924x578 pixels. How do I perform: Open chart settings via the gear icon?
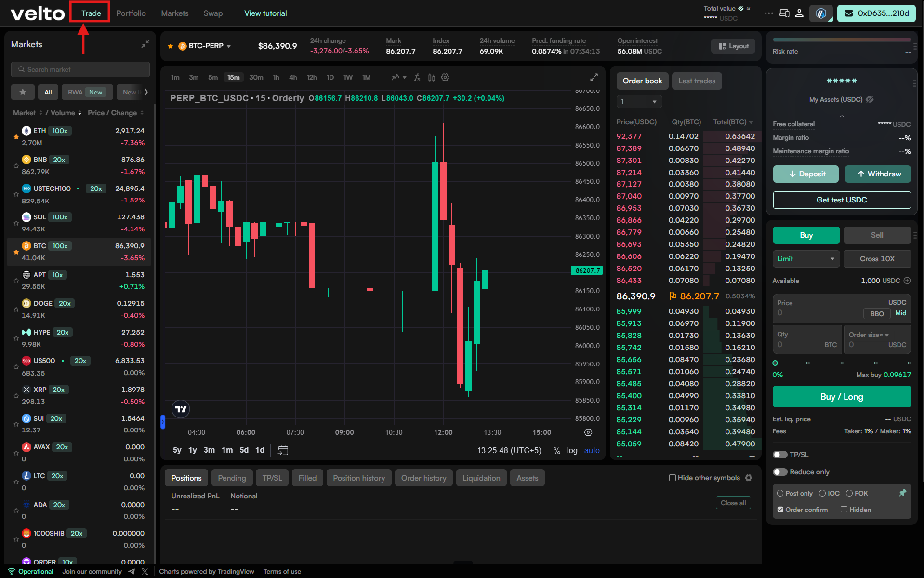pos(445,77)
